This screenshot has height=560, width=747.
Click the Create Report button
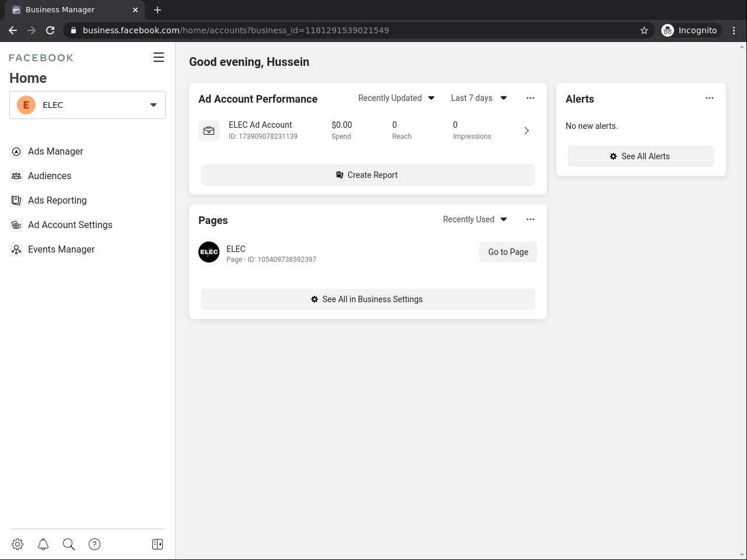(x=368, y=175)
